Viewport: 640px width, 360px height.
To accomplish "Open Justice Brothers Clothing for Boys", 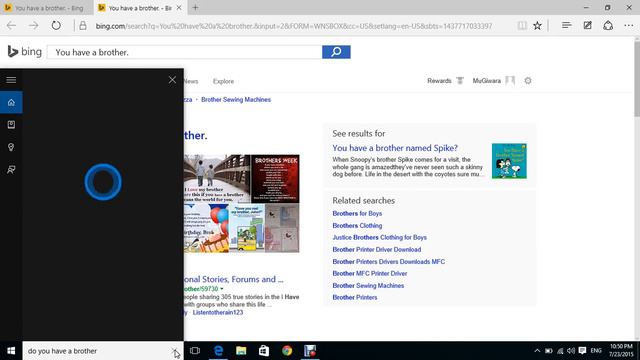I will (380, 237).
